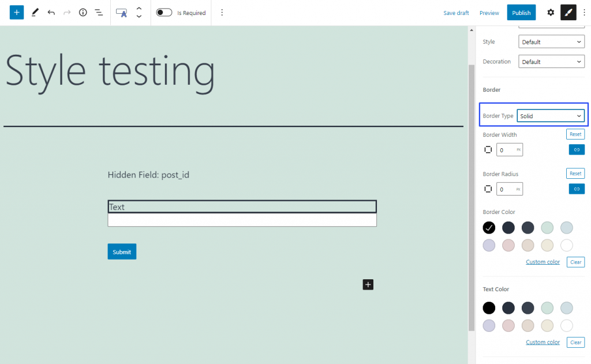591x364 pixels.
Task: Open Custom color for Text Color
Action: pyautogui.click(x=543, y=342)
